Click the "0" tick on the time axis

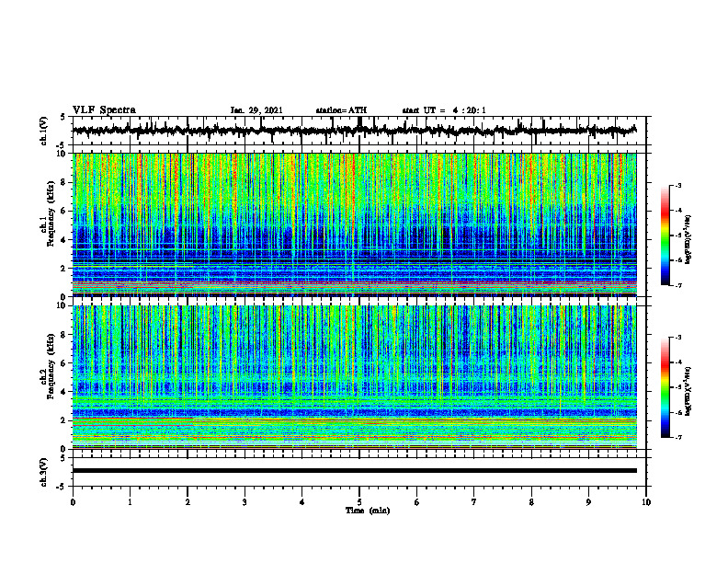[73, 502]
